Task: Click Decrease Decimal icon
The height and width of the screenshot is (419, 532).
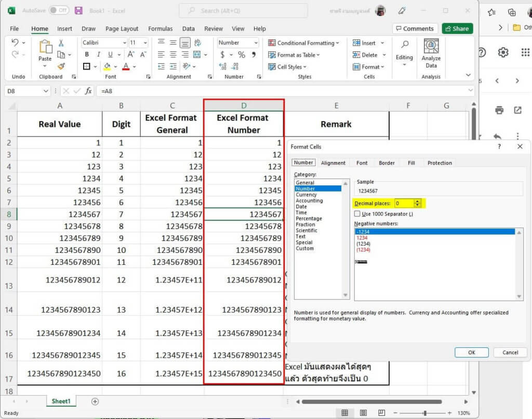Action: click(235, 66)
